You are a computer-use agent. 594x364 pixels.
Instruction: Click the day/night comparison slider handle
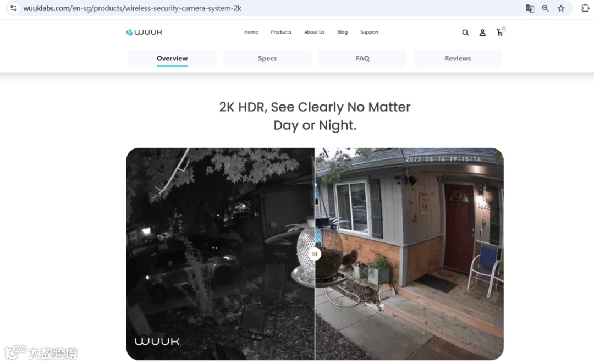coord(315,254)
